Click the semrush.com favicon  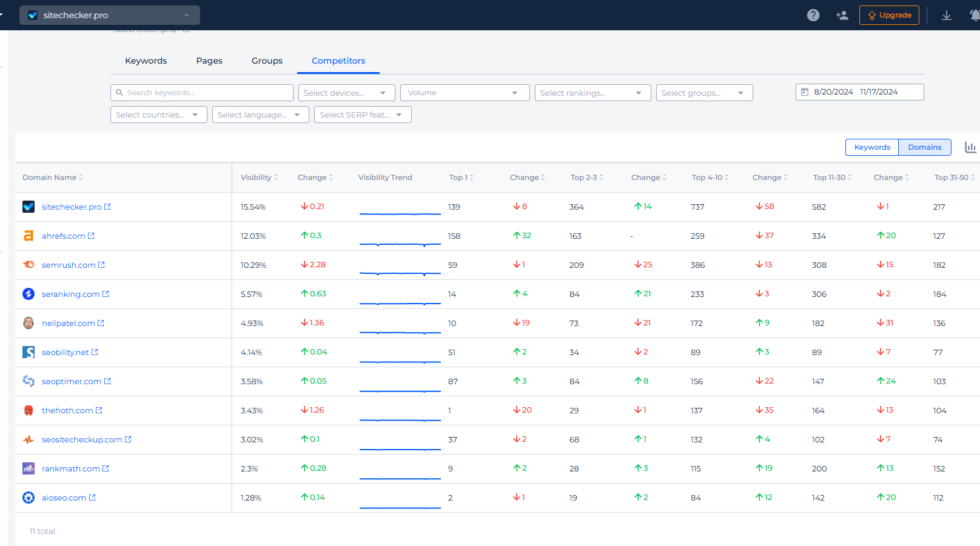[x=29, y=265]
